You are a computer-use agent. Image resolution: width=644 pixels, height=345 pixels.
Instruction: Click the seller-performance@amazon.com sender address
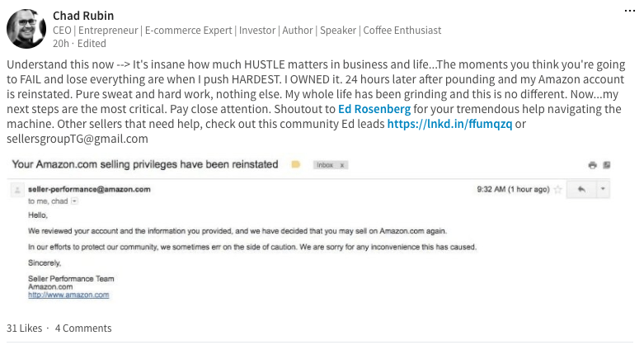tap(89, 189)
